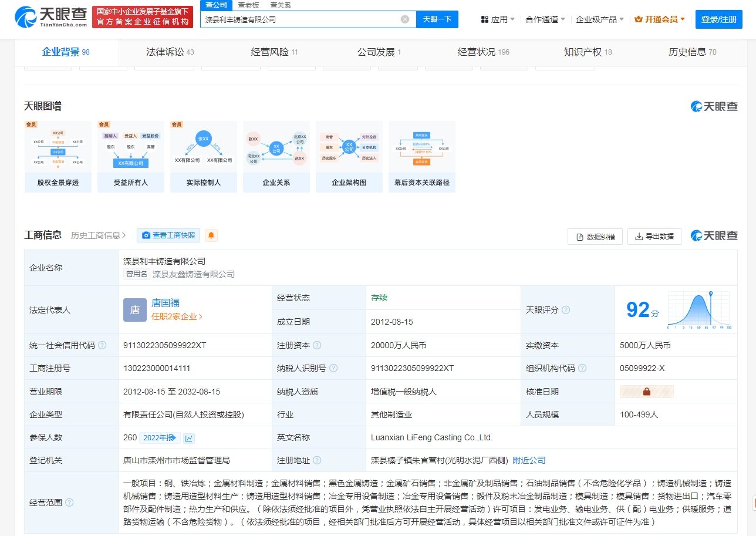This screenshot has width=756, height=536.
Task: Select the 知识产权 tab
Action: coord(588,52)
